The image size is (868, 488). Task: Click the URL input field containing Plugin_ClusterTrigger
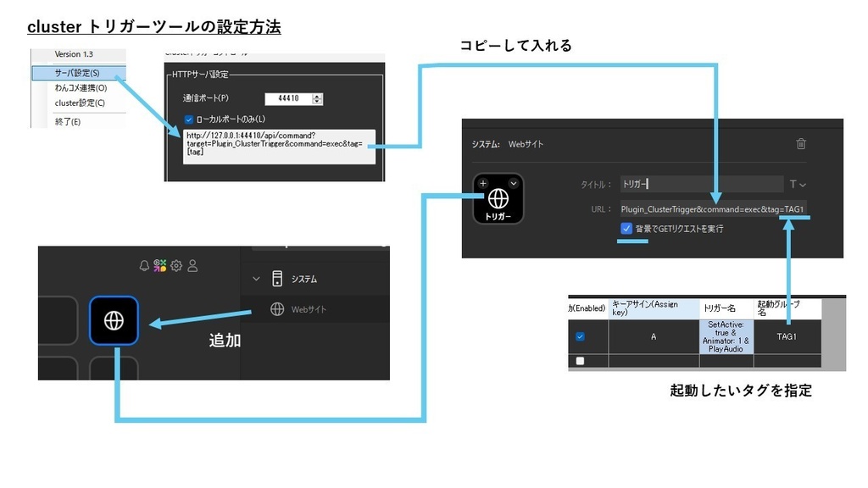click(x=712, y=209)
